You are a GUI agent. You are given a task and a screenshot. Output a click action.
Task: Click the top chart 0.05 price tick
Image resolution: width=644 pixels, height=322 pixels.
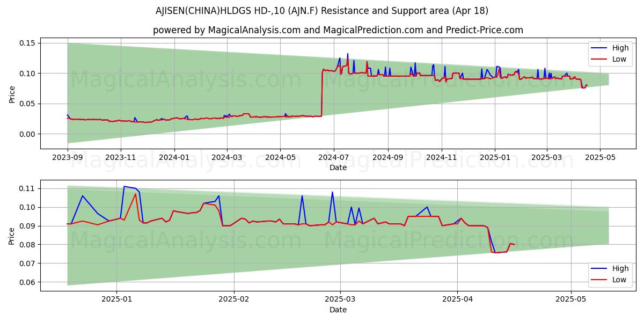pyautogui.click(x=27, y=104)
